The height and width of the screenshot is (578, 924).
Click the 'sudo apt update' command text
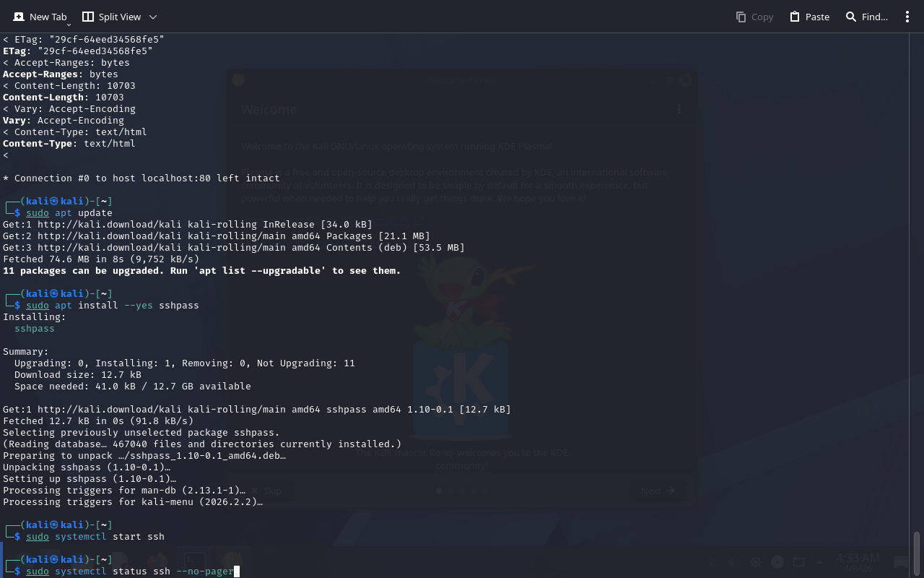point(69,213)
